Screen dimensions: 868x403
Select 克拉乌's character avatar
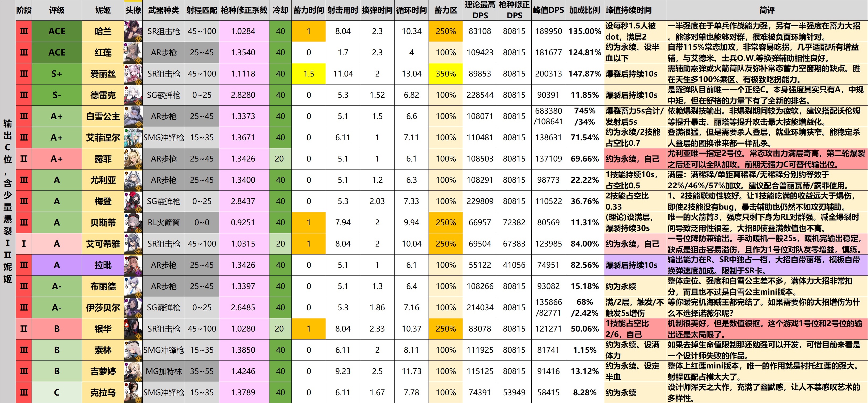(133, 392)
